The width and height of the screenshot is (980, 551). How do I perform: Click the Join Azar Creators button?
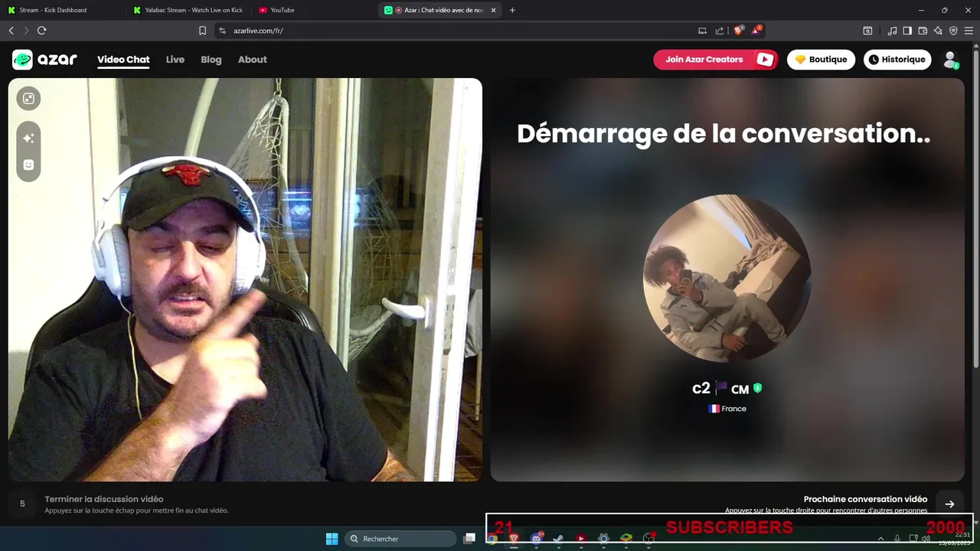[716, 60]
